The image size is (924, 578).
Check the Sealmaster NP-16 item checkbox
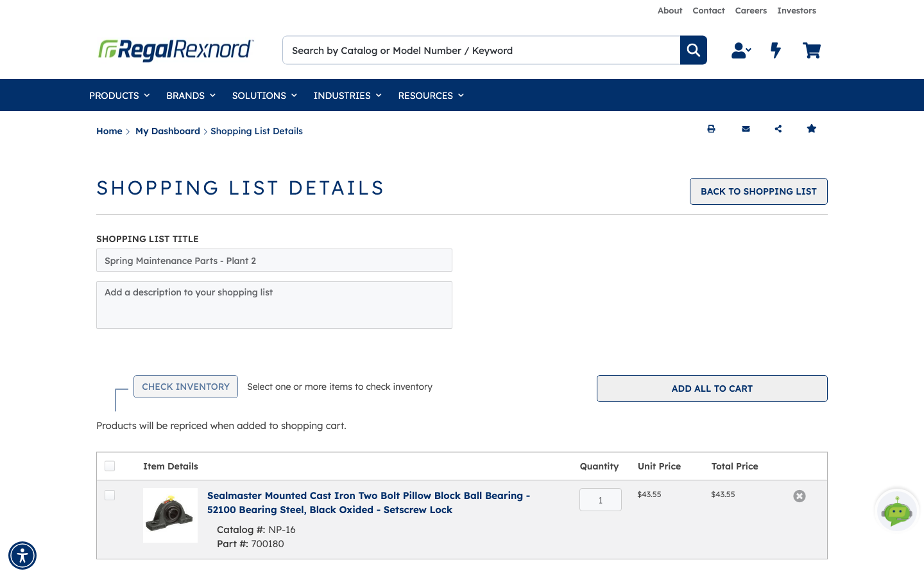(x=110, y=495)
